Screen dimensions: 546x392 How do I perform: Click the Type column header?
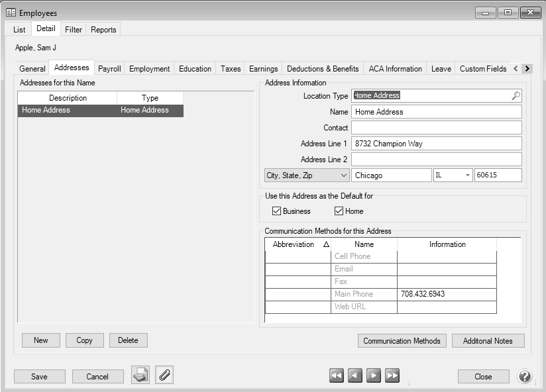[150, 98]
